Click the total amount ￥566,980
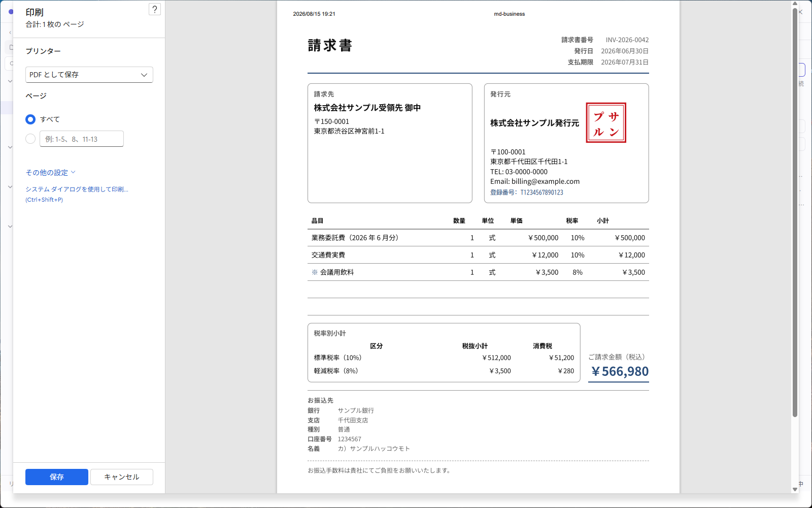 click(620, 371)
